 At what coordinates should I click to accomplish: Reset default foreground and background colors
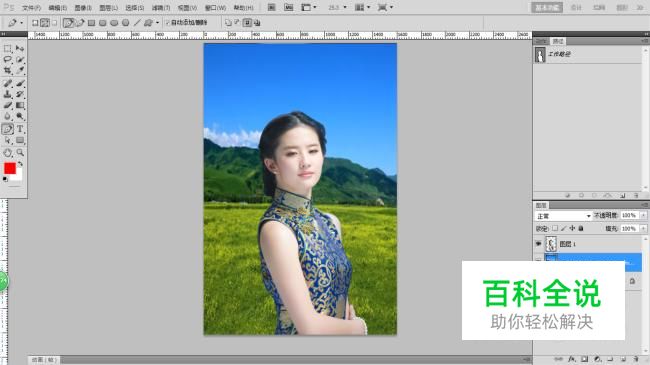point(5,179)
